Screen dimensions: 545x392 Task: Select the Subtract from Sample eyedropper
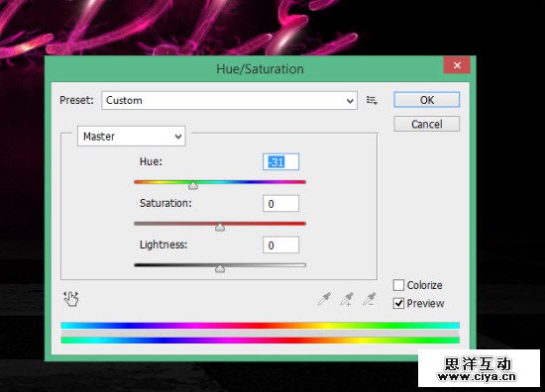[x=370, y=299]
